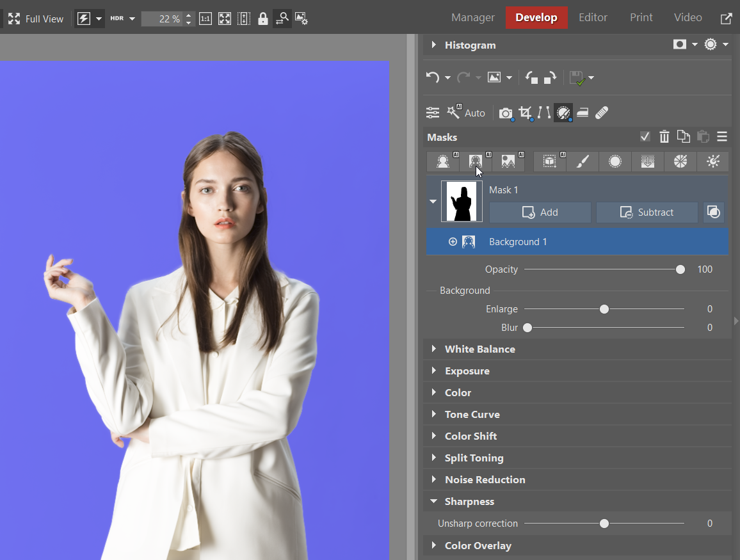
Task: Click the Add button in Mask 1
Action: click(540, 212)
